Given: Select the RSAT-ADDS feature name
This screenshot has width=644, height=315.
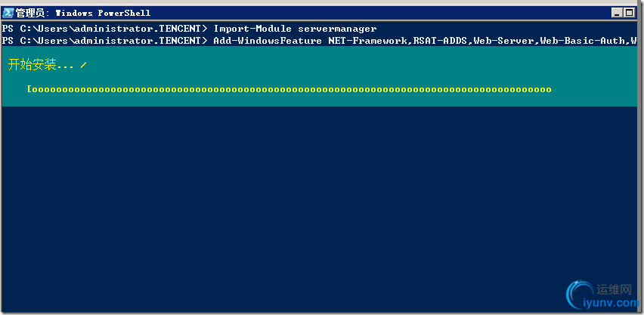Looking at the screenshot, I should pyautogui.click(x=440, y=41).
